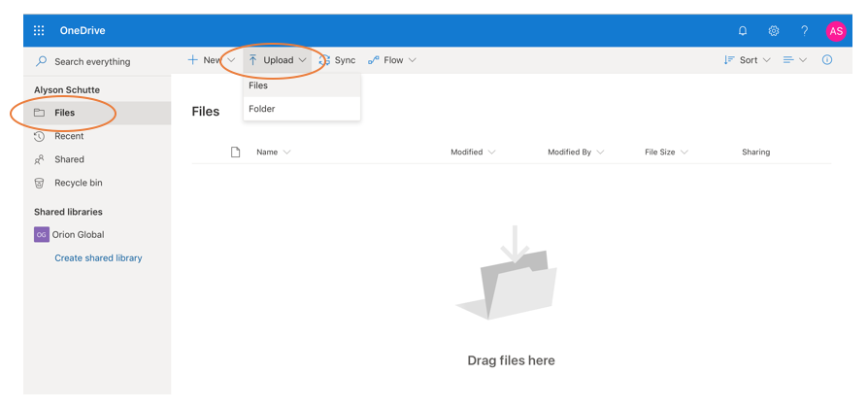
Task: Open notifications bell icon
Action: pyautogui.click(x=743, y=31)
